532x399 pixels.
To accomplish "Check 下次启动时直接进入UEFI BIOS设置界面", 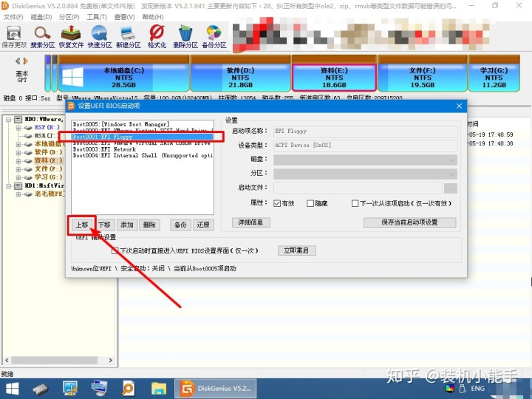I will pos(115,250).
